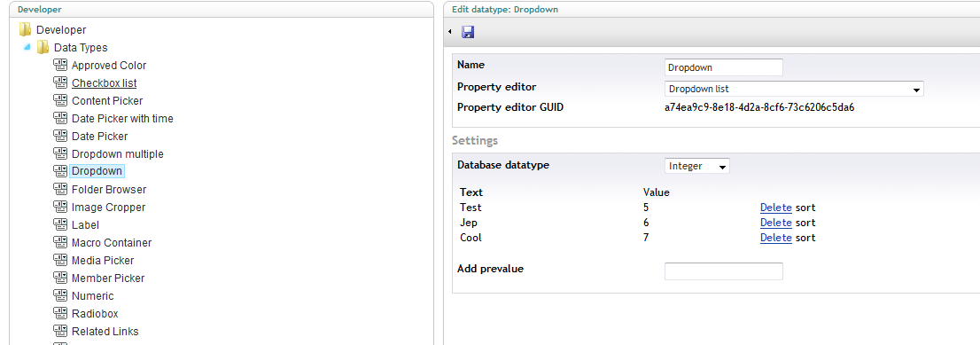The width and height of the screenshot is (980, 345).
Task: Click the Label datatype icon
Action: click(60, 224)
